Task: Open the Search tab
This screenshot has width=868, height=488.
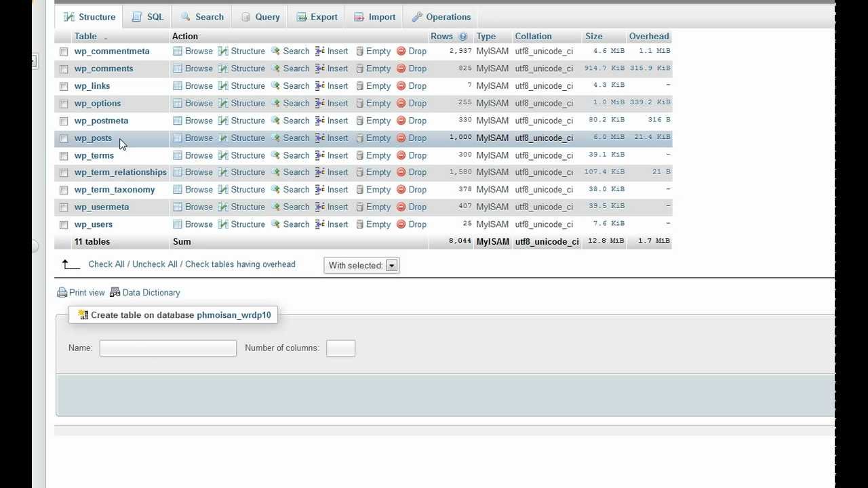Action: 202,17
